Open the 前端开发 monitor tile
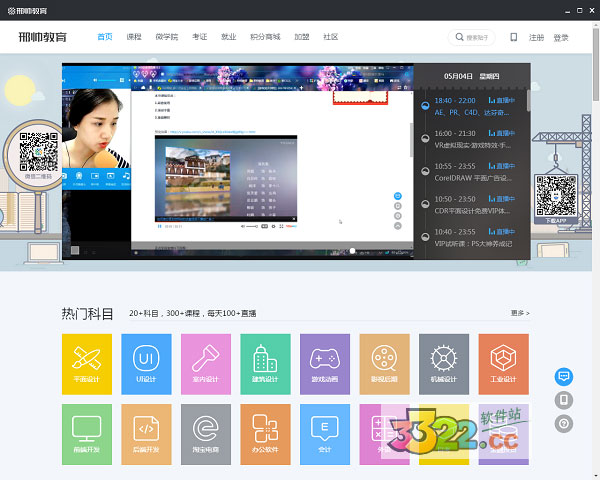Screen dimensions: 600x480 pyautogui.click(x=87, y=434)
